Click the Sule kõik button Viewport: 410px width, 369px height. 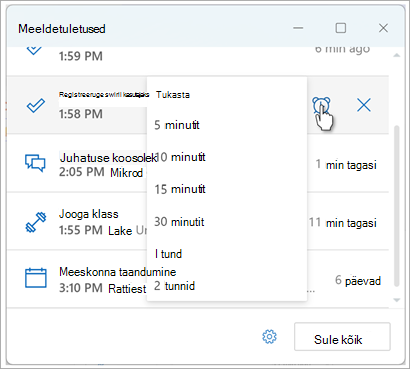(x=342, y=336)
